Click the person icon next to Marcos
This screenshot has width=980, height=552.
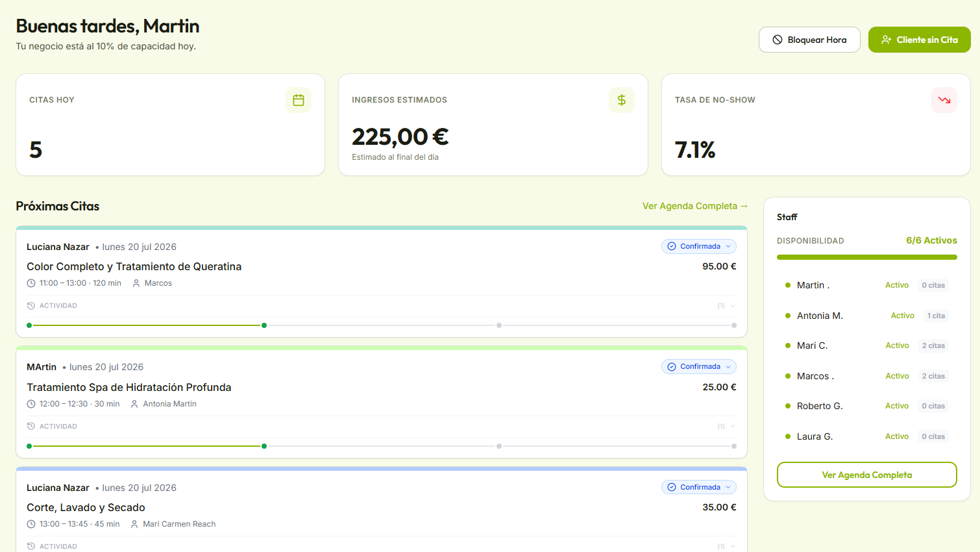click(x=136, y=283)
